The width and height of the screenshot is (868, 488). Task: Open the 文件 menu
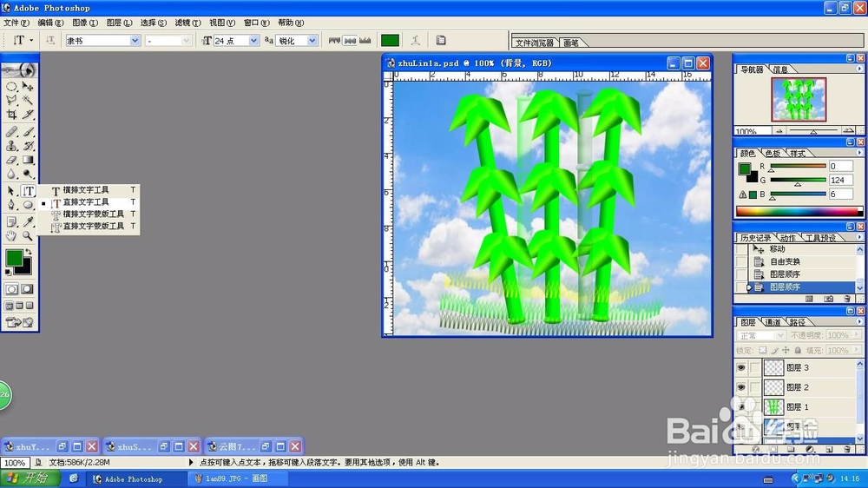16,23
